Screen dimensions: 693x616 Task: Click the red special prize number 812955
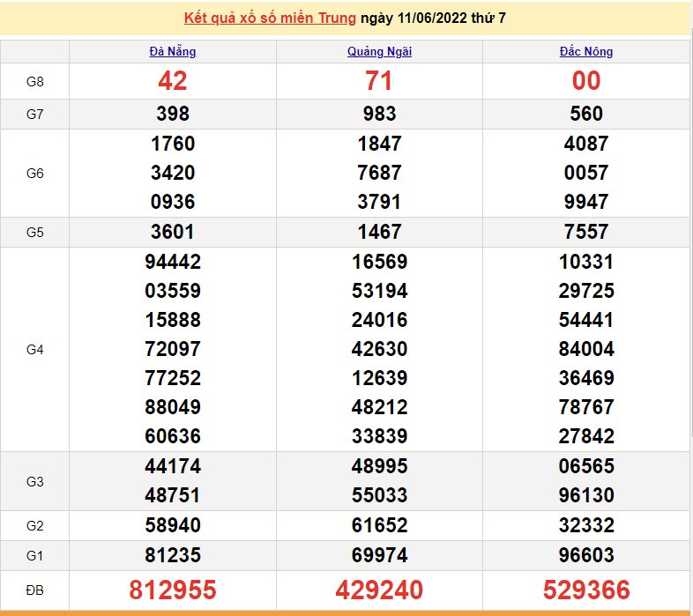point(173,590)
